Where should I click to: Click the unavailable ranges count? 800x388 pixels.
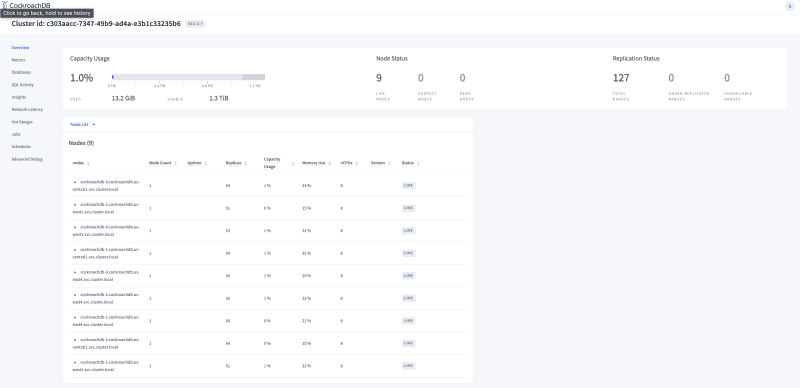tap(727, 78)
